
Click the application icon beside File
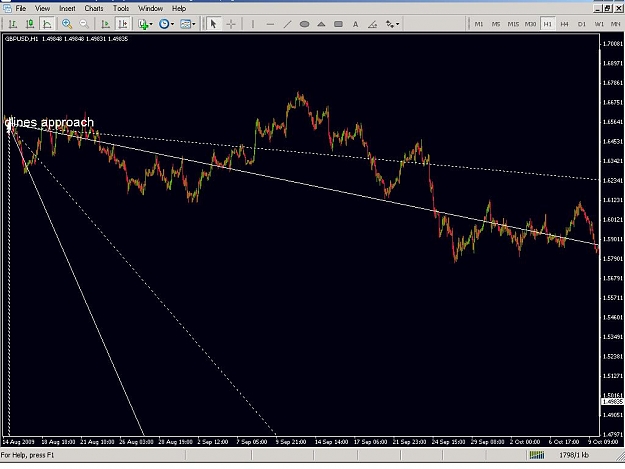click(x=7, y=8)
